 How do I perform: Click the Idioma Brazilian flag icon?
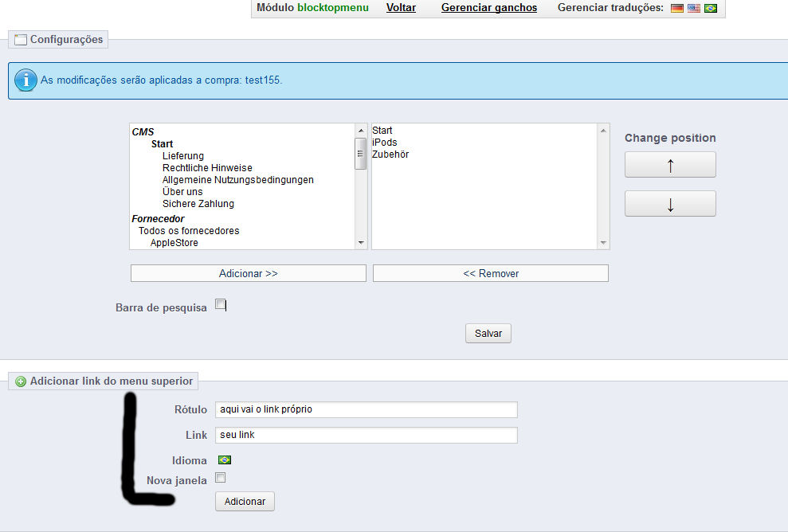click(x=225, y=460)
